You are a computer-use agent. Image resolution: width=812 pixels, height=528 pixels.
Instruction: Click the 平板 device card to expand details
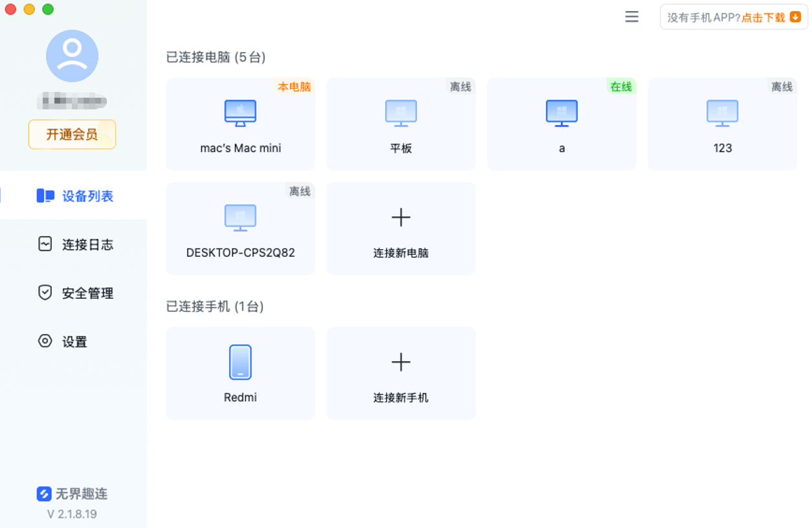pos(401,124)
